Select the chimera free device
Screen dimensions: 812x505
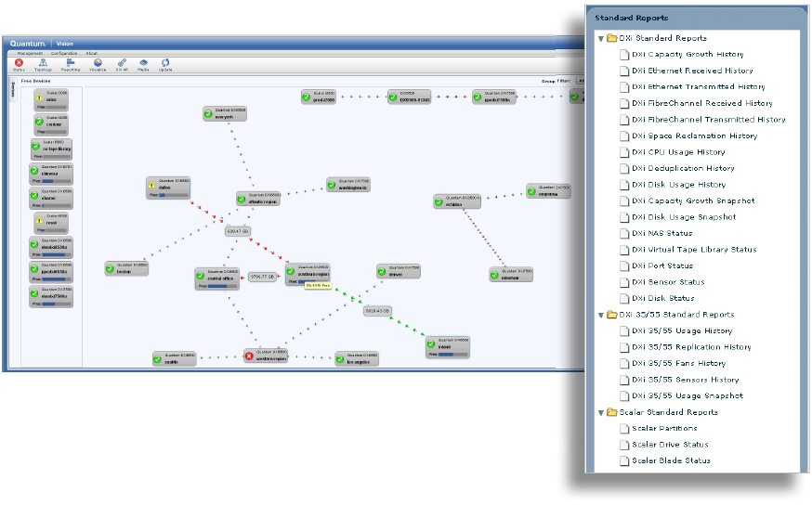click(x=51, y=175)
